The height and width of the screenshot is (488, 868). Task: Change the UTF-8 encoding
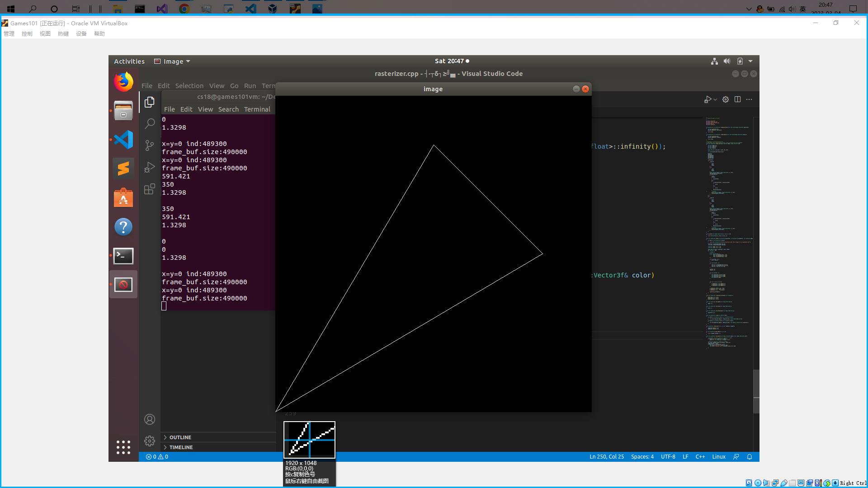(x=668, y=457)
